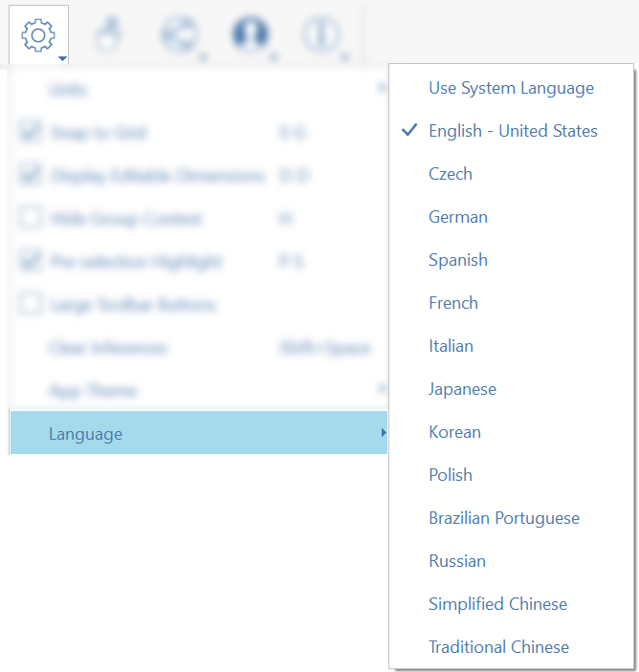Choose Japanese from the language list
The image size is (639, 672).
pyautogui.click(x=462, y=389)
